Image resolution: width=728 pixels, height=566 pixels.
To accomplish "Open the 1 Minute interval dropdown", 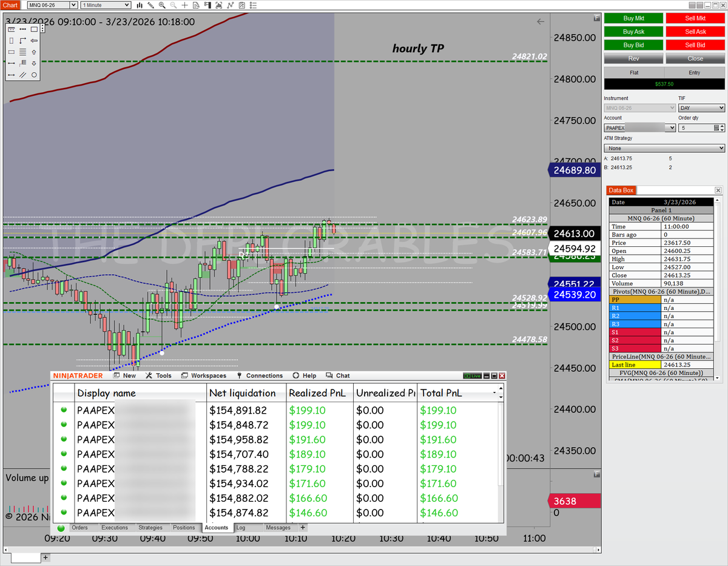I will tap(106, 5).
